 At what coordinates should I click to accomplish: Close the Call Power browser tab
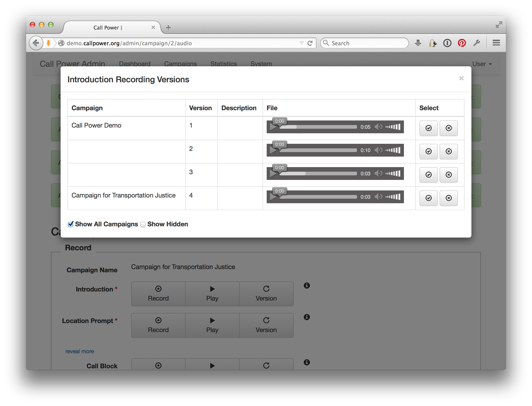tap(153, 27)
